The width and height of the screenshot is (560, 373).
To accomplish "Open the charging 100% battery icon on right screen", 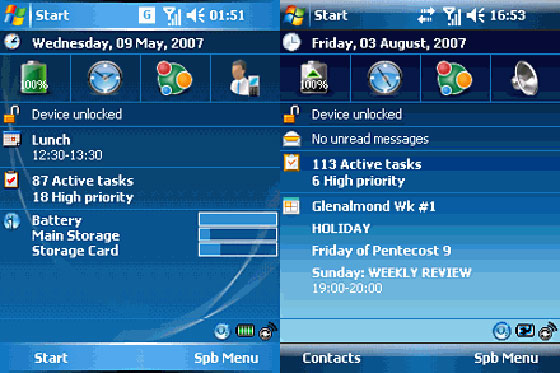I will click(314, 78).
